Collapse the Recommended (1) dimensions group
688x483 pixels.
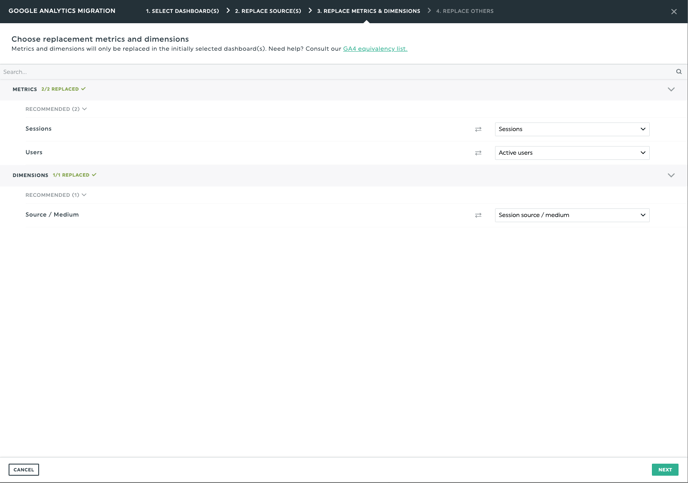coord(56,195)
